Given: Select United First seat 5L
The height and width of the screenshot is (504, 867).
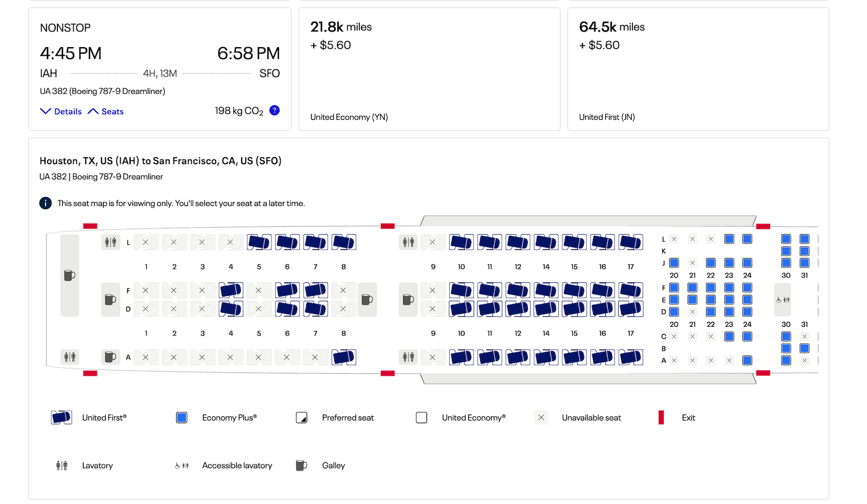Looking at the screenshot, I should (259, 242).
